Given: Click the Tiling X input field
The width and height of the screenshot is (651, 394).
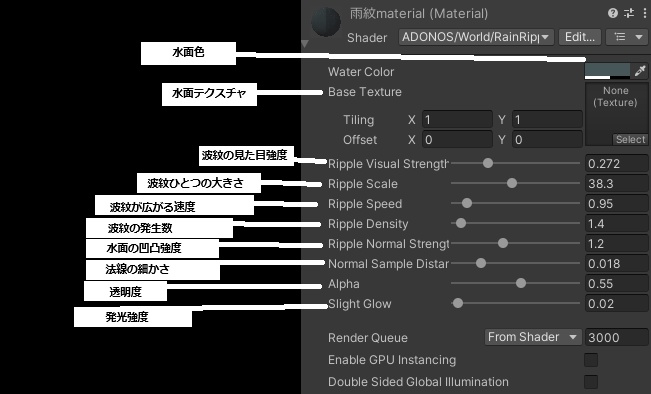Looking at the screenshot, I should 457,120.
